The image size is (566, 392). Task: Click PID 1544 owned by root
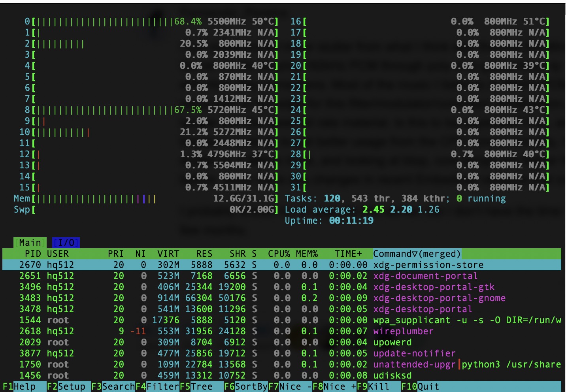[30, 320]
